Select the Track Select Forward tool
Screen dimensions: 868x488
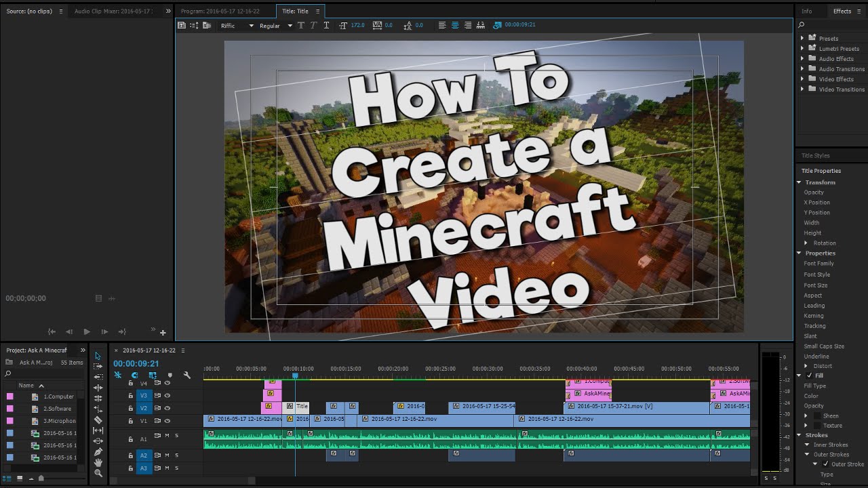coord(98,366)
